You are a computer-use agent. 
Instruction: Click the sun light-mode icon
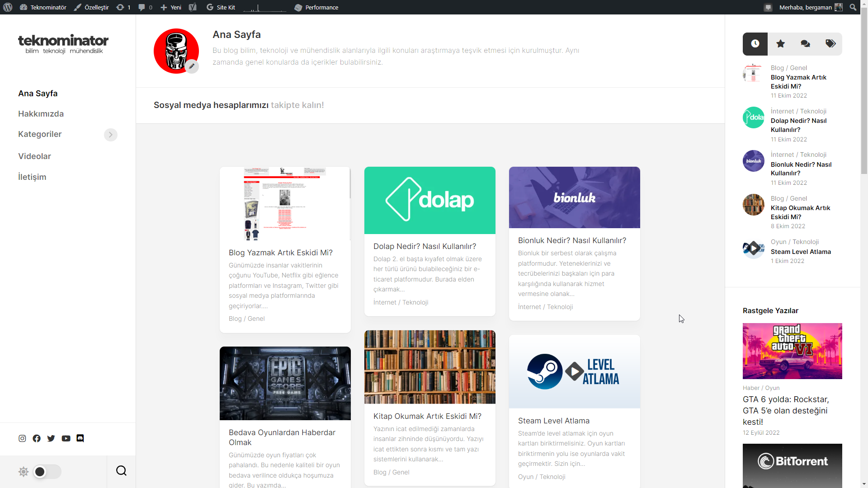tap(24, 472)
